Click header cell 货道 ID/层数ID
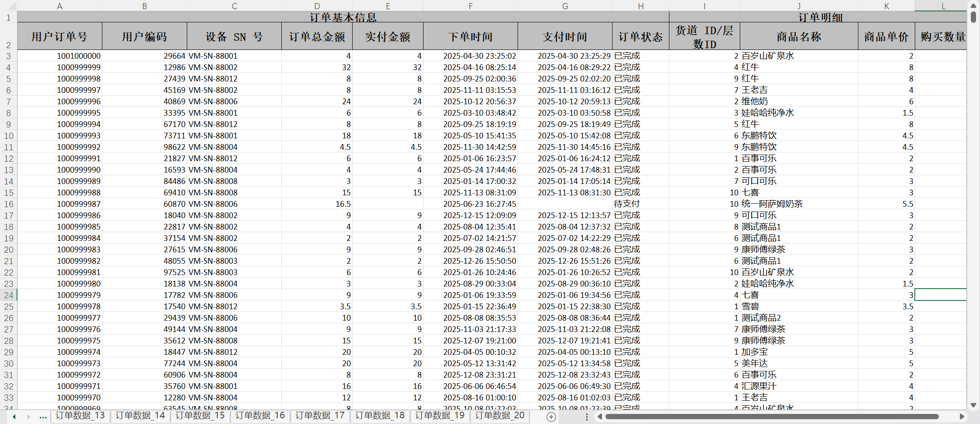The image size is (980, 424). (x=705, y=36)
